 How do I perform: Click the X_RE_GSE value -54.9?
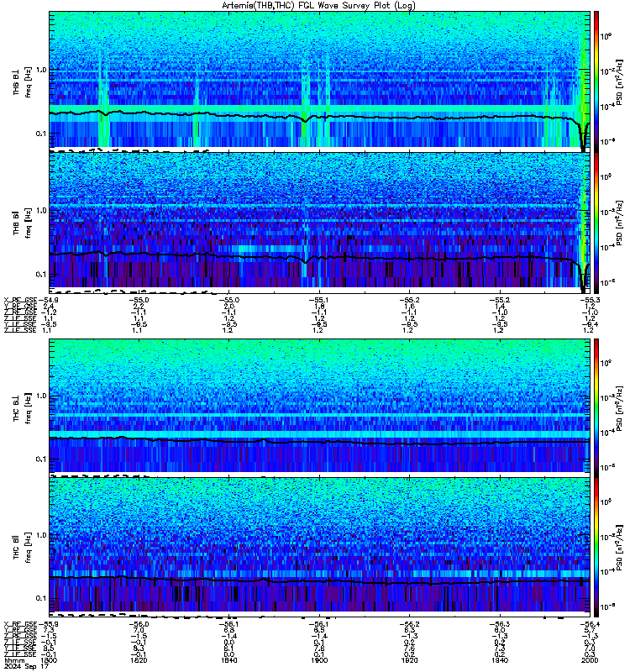(49, 300)
